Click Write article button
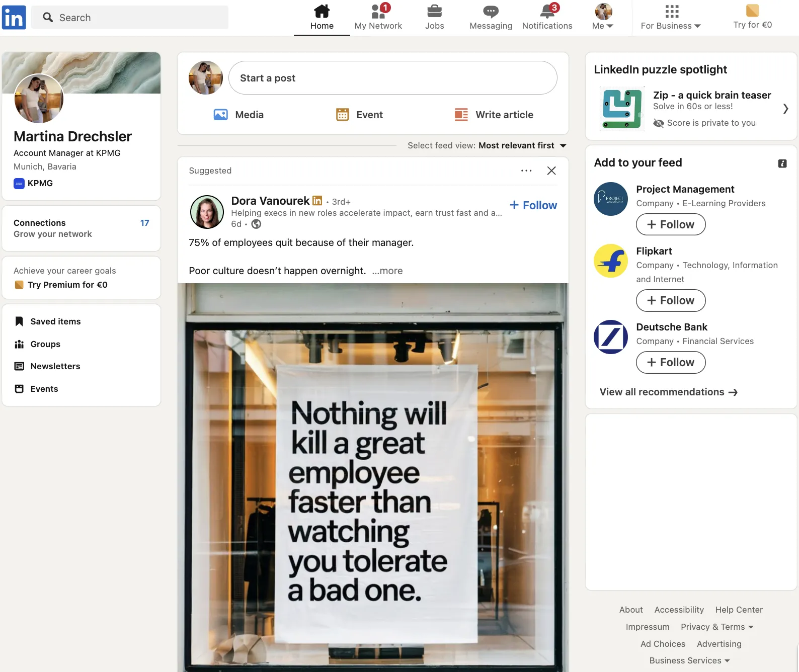Screen dimensions: 799x672 [494, 115]
